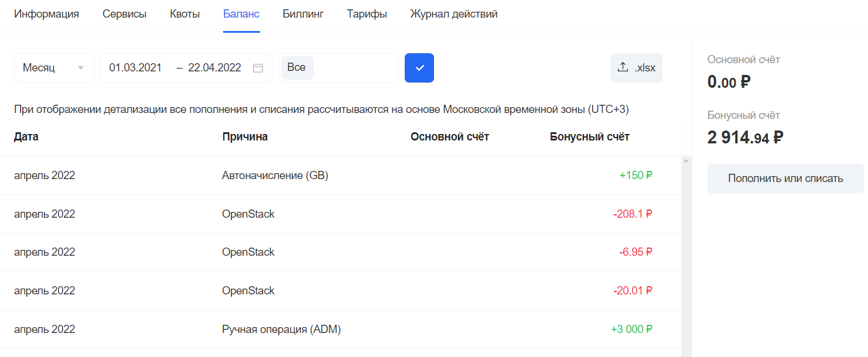The image size is (868, 357).
Task: Click the Месяц dropdown arrow
Action: click(x=81, y=68)
